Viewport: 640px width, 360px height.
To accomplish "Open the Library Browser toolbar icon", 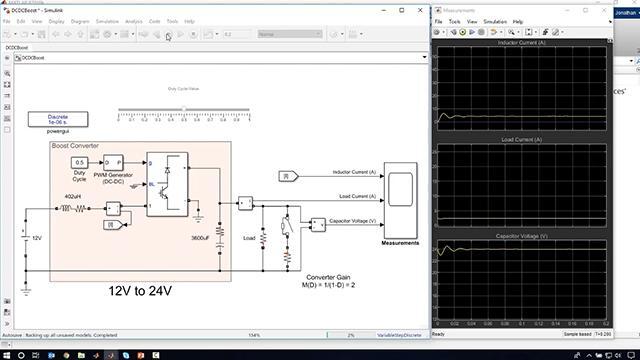I will (94, 35).
